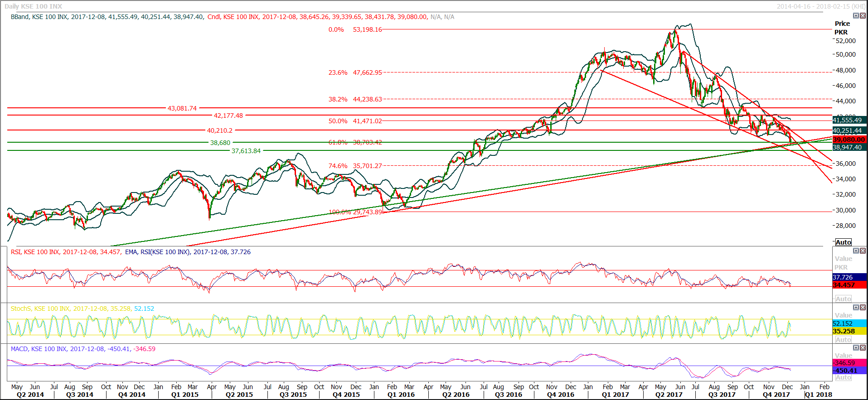Viewport: 868px width, 400px height.
Task: Click the yellow 35.258 stochastic value tag
Action: [849, 331]
